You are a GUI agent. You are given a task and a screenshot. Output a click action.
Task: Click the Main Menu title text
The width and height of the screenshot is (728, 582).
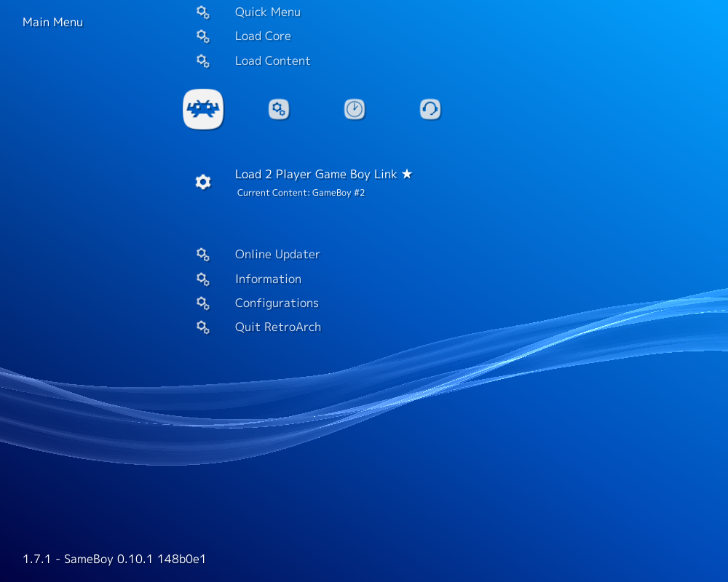point(52,23)
